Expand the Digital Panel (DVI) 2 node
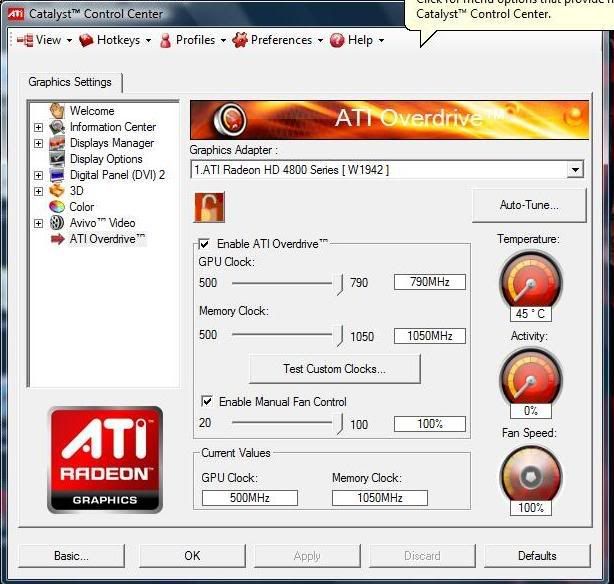The width and height of the screenshot is (614, 584). point(38,175)
